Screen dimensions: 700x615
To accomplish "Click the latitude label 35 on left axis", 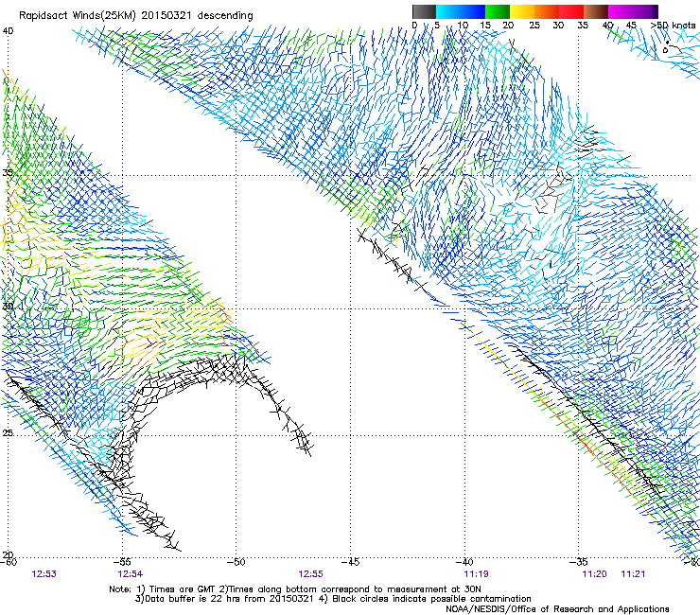I will click(x=8, y=172).
